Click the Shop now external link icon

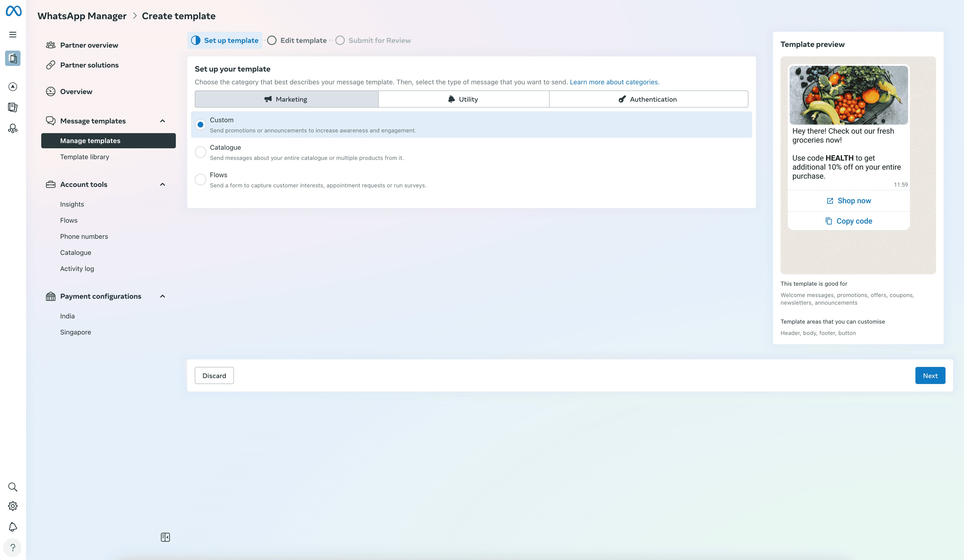click(830, 201)
